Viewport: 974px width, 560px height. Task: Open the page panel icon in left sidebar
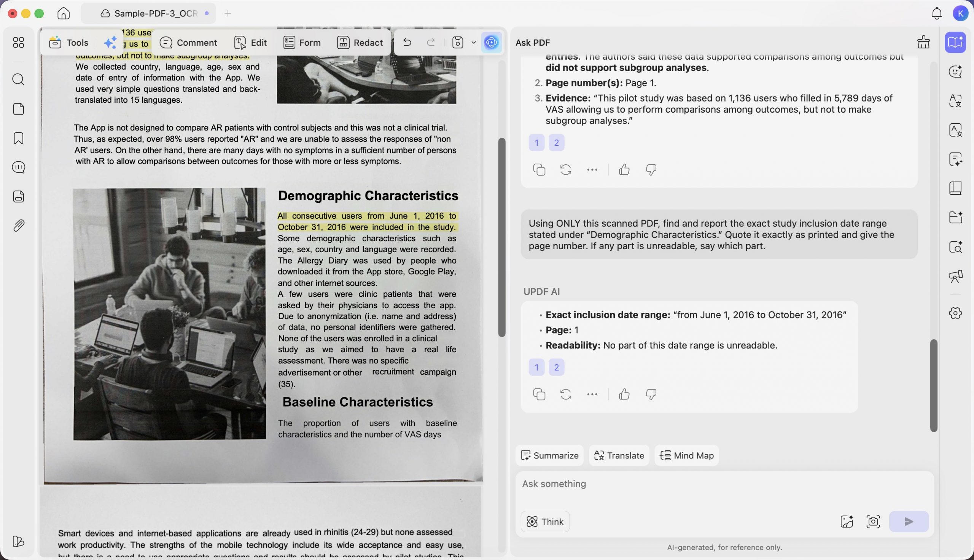19,109
